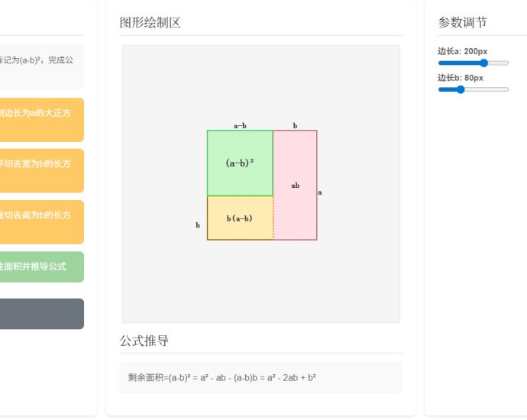This screenshot has height=420, width=527.
Task: Select the yellow b(a-b) rectangle
Action: (240, 218)
